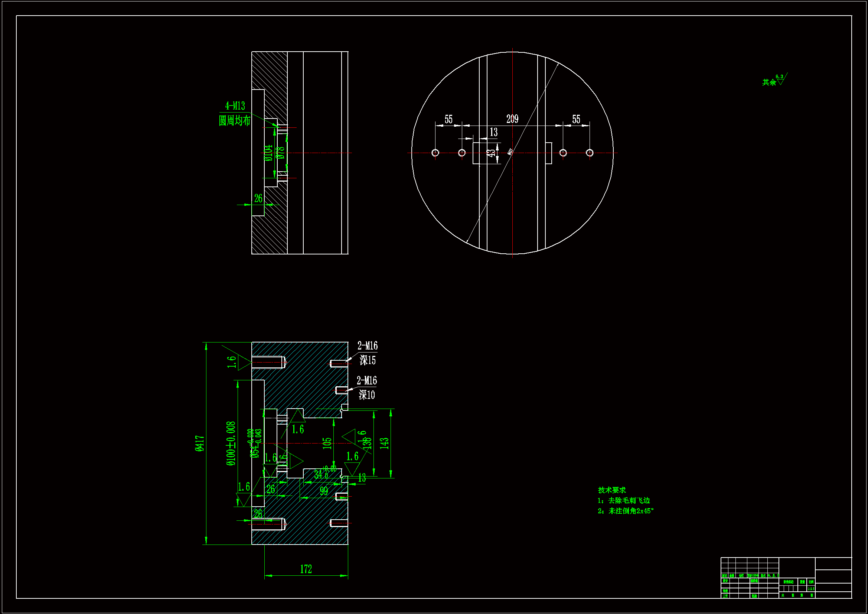
Task: Select the Ø417 vertical diameter dimension
Action: coord(200,444)
